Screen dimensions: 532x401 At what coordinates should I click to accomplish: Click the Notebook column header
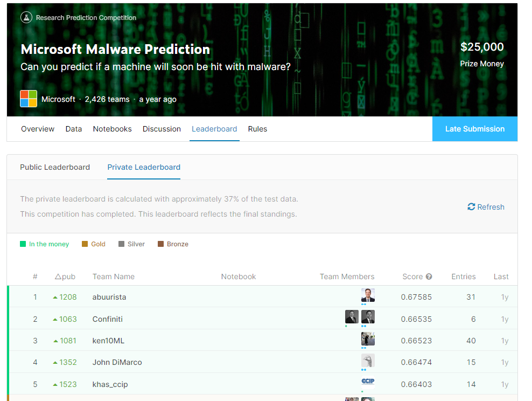(x=239, y=276)
